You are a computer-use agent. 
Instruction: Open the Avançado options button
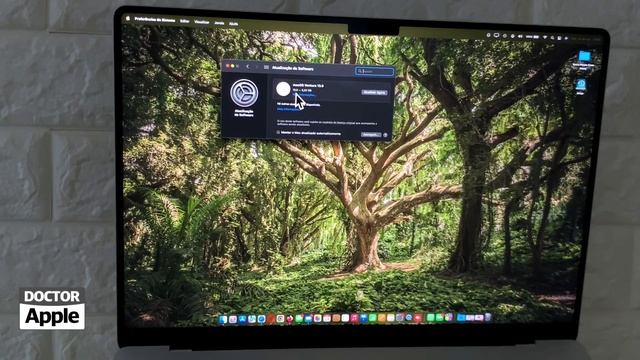click(x=371, y=134)
